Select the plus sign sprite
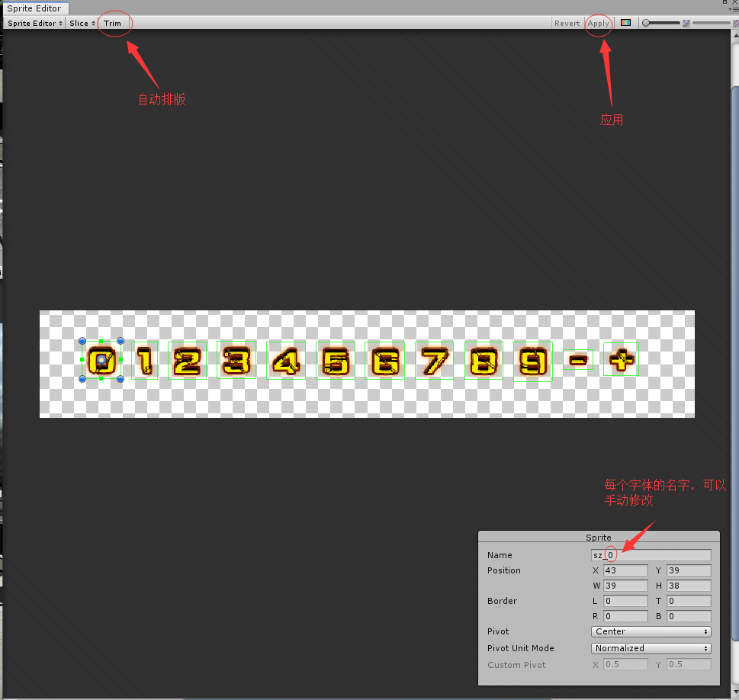 [621, 359]
